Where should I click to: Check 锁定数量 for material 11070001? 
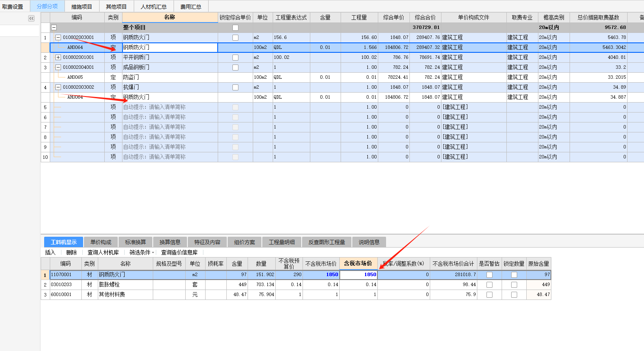click(x=514, y=275)
